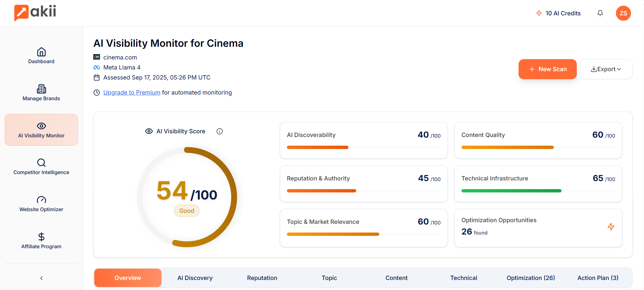The image size is (644, 290).
Task: Click the 10 AI Credits indicator
Action: coord(558,13)
